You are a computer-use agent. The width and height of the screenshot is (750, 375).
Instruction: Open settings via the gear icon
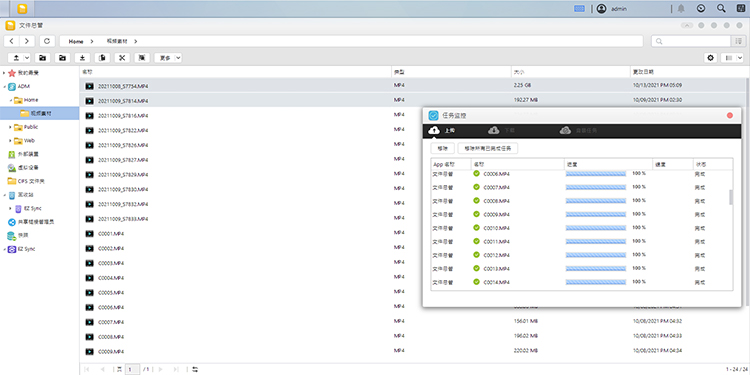[x=711, y=58]
